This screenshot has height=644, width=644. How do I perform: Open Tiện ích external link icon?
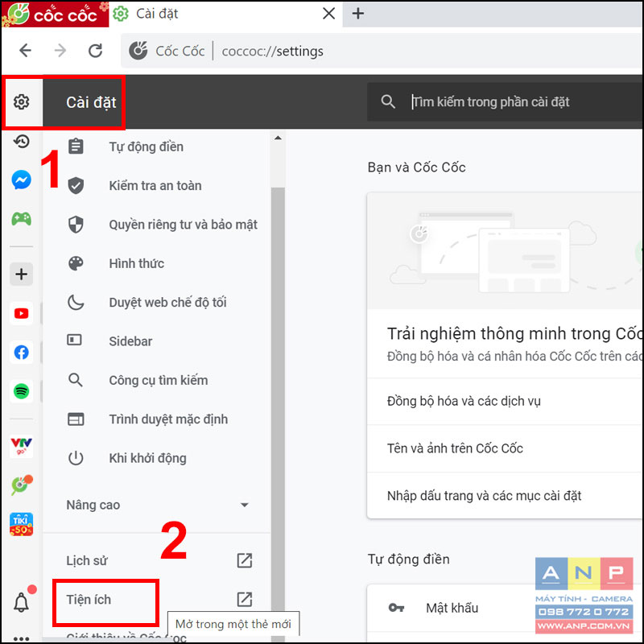coord(245,599)
